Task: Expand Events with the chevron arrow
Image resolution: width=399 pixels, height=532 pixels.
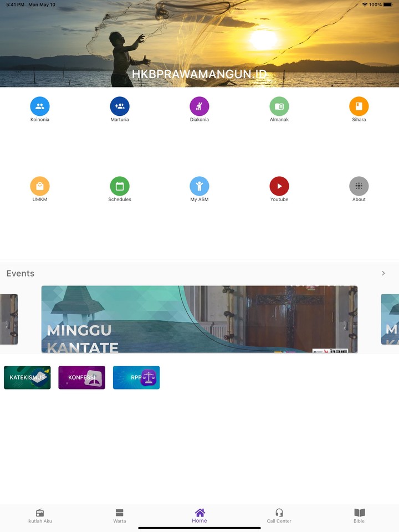Action: click(383, 273)
